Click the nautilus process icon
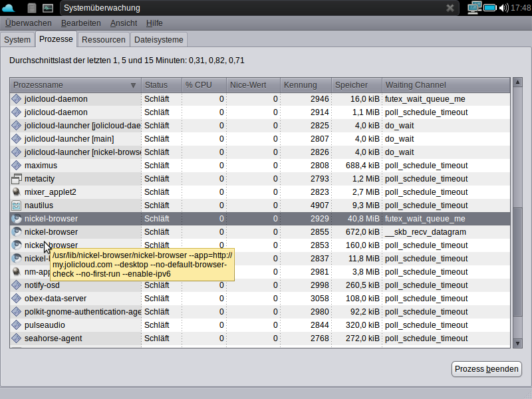This screenshot has width=532, height=399. tap(16, 205)
